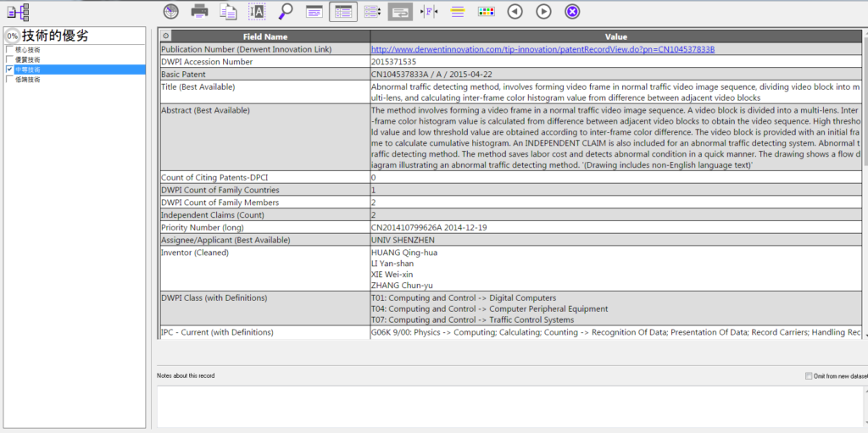Open the Derwent Innovation patent link

pyautogui.click(x=542, y=49)
